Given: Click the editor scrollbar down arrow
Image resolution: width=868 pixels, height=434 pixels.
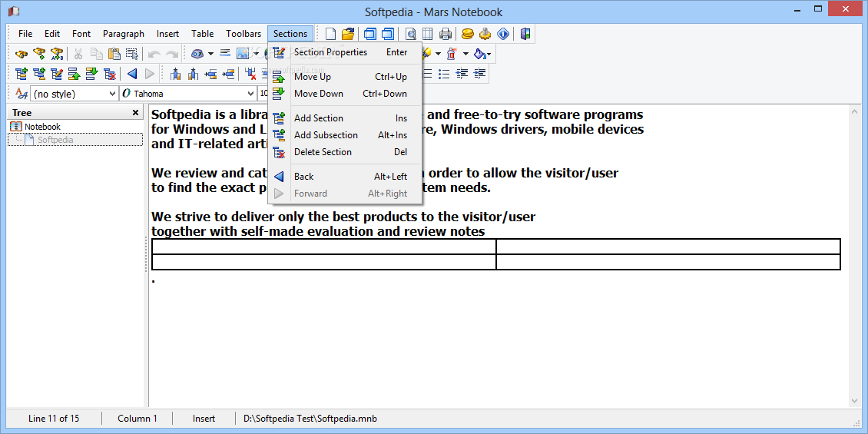Looking at the screenshot, I should coord(854,401).
